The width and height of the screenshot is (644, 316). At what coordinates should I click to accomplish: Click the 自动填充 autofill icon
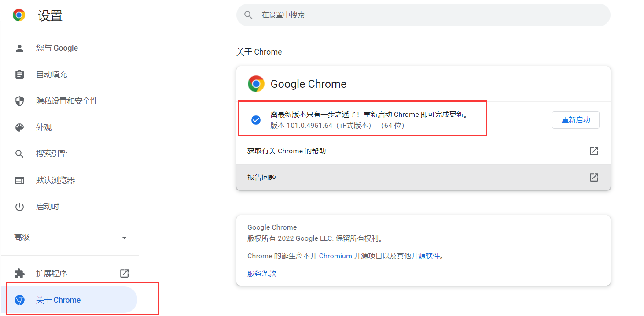pos(19,74)
